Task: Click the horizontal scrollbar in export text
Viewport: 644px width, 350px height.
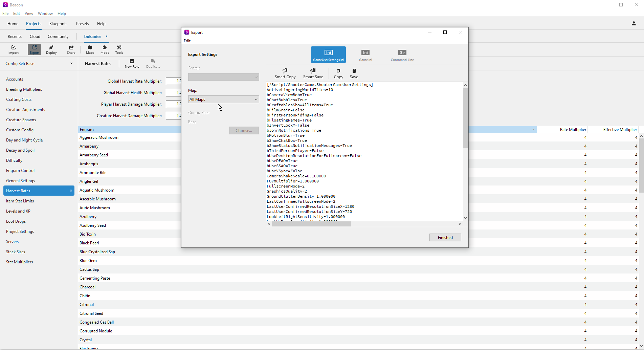Action: click(x=311, y=224)
